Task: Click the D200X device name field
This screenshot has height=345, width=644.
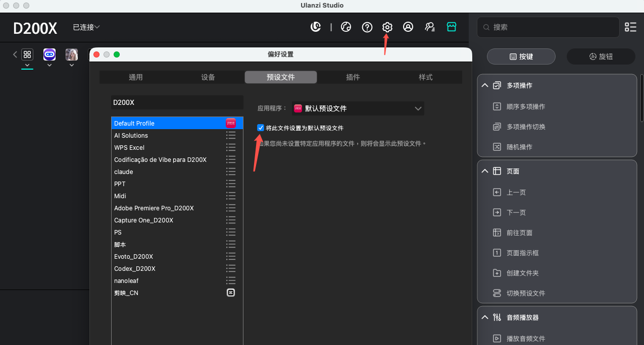Action: [x=177, y=102]
